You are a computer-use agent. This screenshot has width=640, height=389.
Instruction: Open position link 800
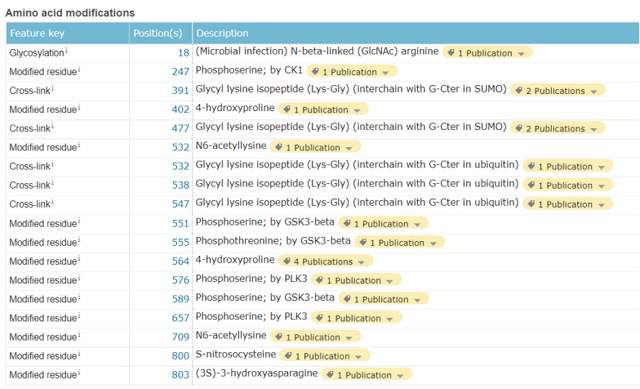click(x=180, y=356)
